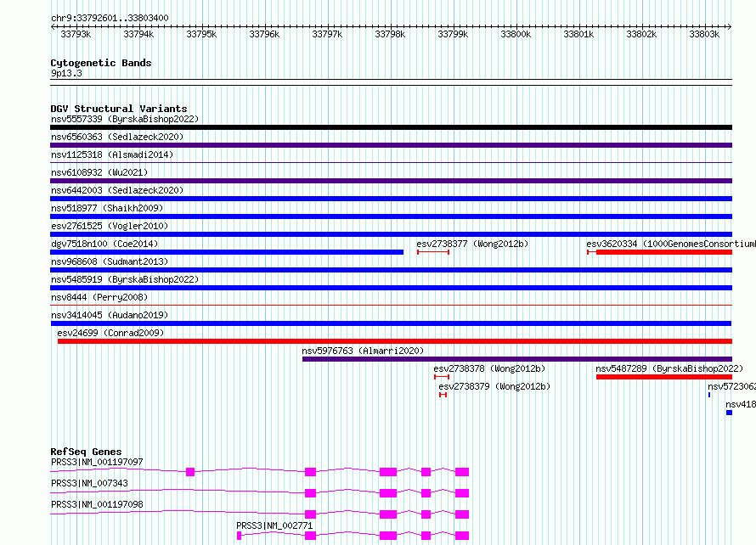Select the red esv2738378 interval marker
The width and height of the screenshot is (756, 545).
coord(442,377)
